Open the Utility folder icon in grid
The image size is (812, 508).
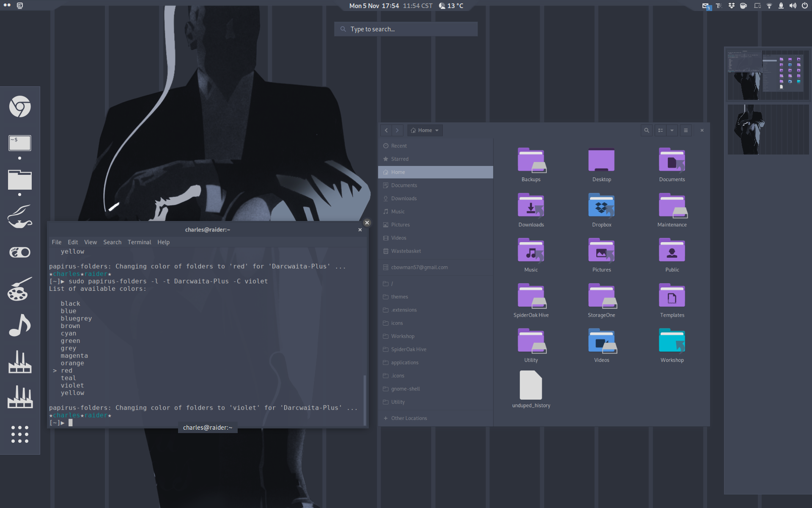[531, 345]
